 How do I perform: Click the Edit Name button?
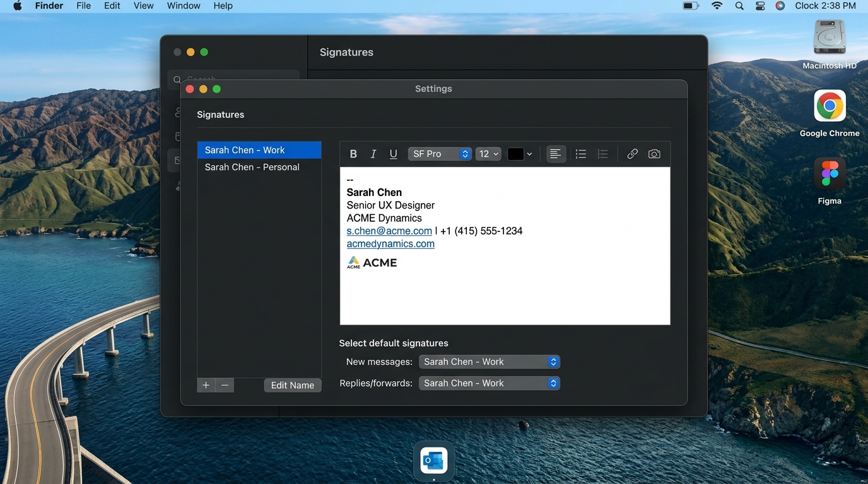coord(293,385)
